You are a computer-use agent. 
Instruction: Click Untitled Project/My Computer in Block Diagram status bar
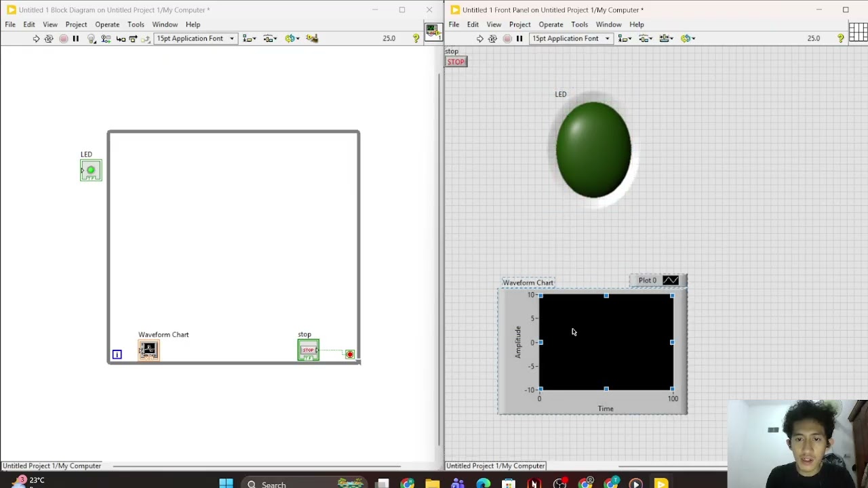point(52,466)
